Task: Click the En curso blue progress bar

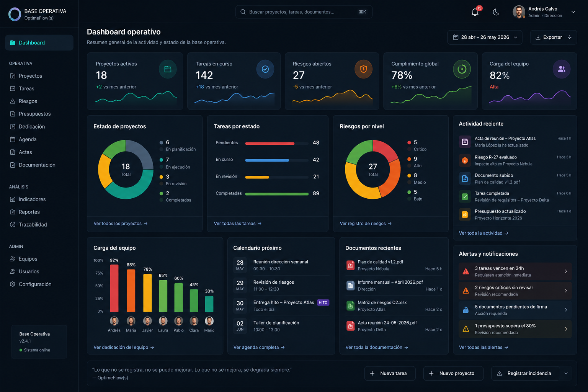Action: [276, 160]
